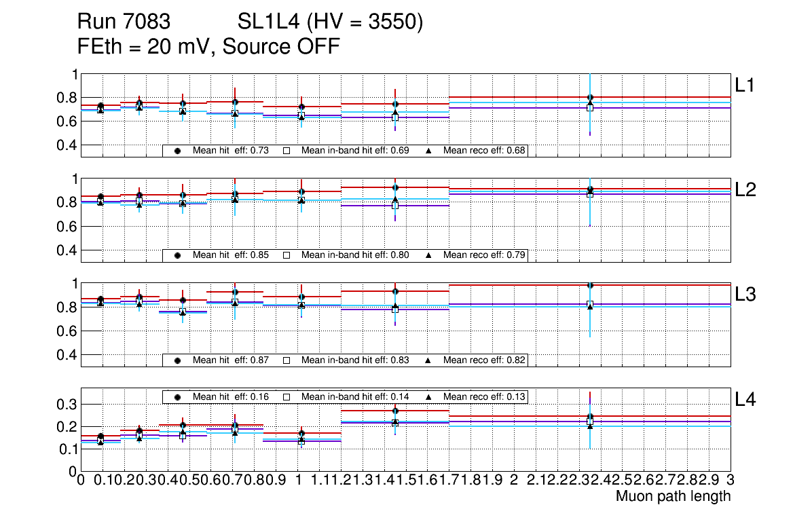Click the open square marker in L1 legend
Image resolution: width=812 pixels, height=524 pixels.
(287, 151)
